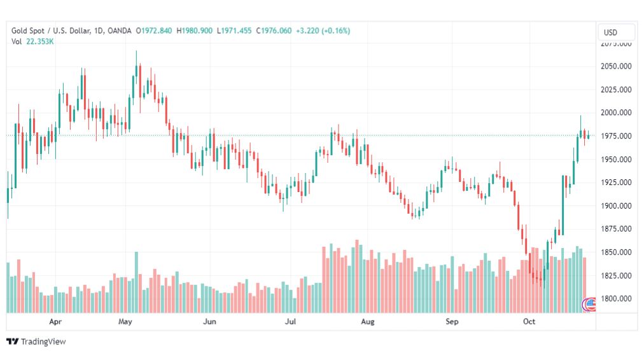644x353 pixels.
Task: Select the Jun label on time axis
Action: click(x=209, y=321)
